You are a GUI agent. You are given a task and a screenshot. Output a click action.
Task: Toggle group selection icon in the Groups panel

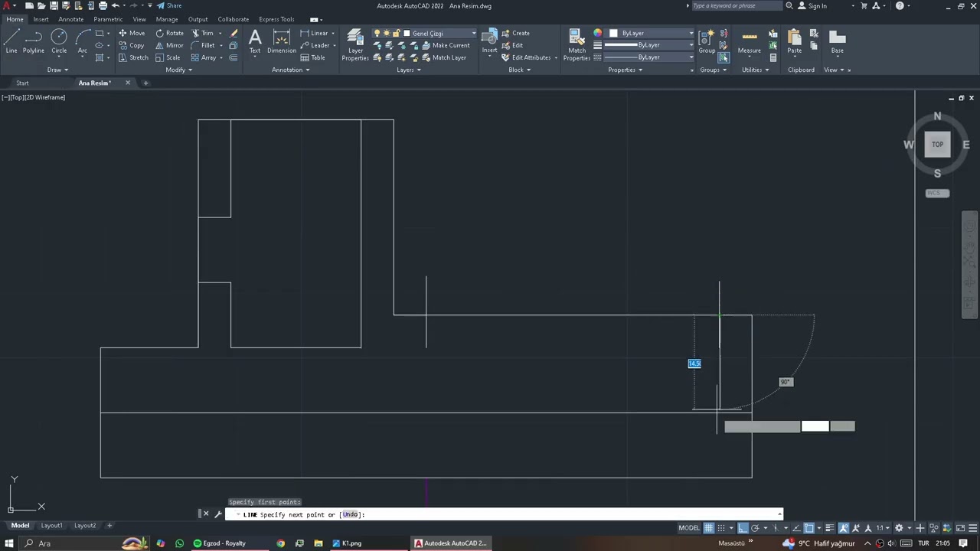click(724, 57)
